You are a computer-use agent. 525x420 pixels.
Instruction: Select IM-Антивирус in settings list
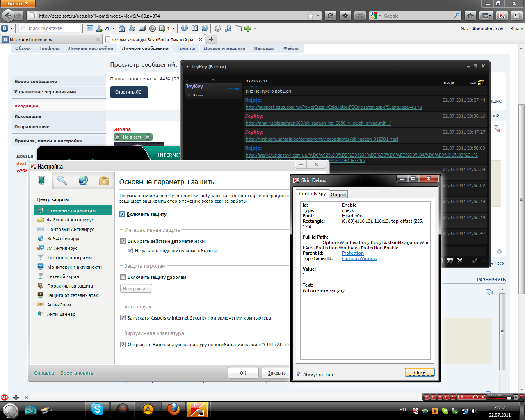[x=62, y=248]
